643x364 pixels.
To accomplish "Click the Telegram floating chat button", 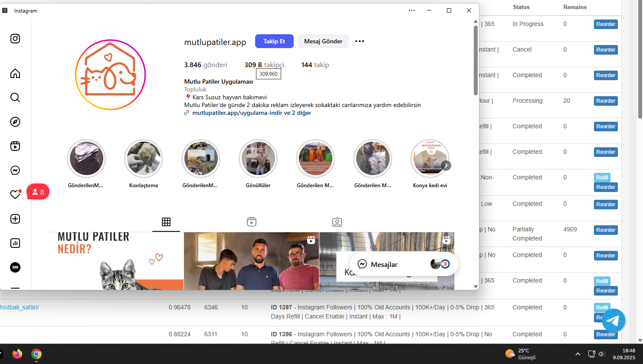I will tap(613, 321).
